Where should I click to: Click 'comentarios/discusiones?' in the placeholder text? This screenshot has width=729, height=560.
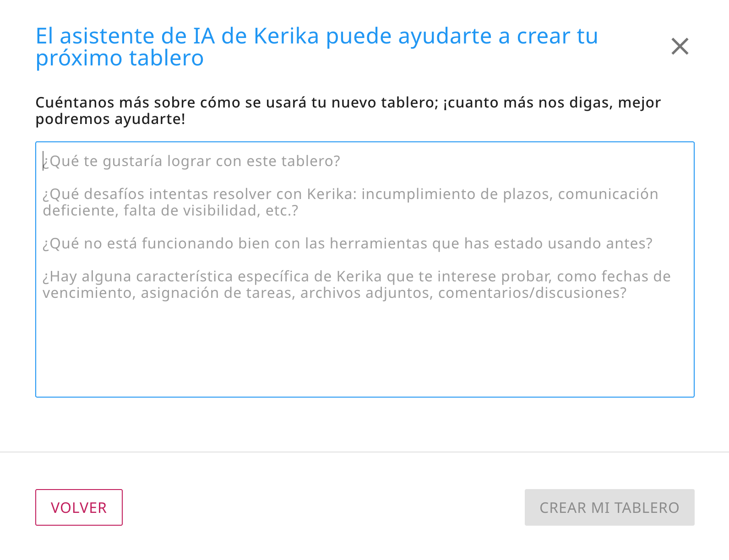coord(532,293)
